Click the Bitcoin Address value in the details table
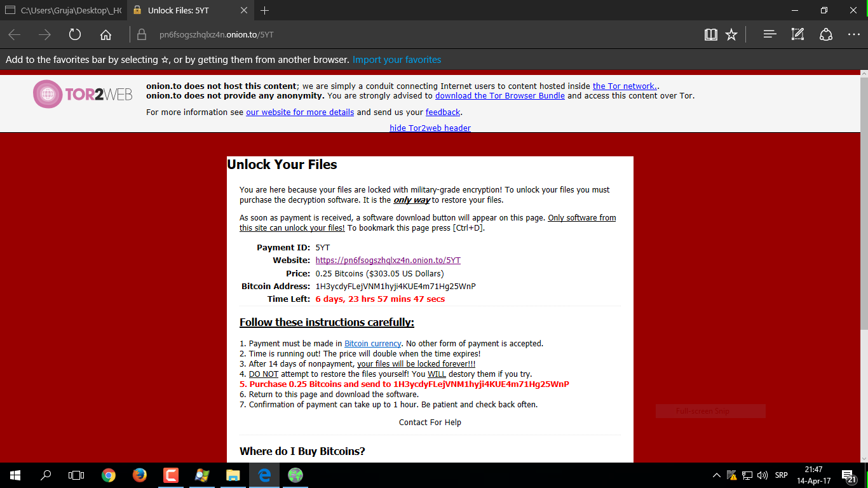This screenshot has width=868, height=488. pyautogui.click(x=396, y=287)
